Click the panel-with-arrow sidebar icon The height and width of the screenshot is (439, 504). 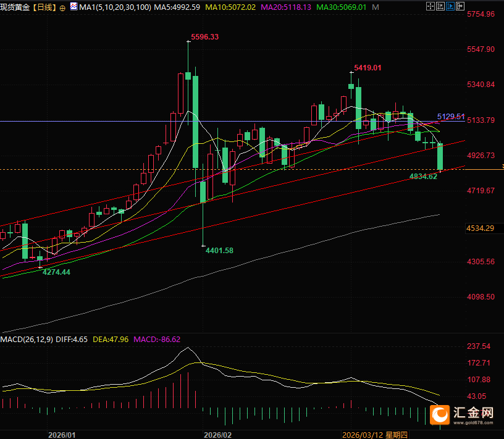(460, 6)
